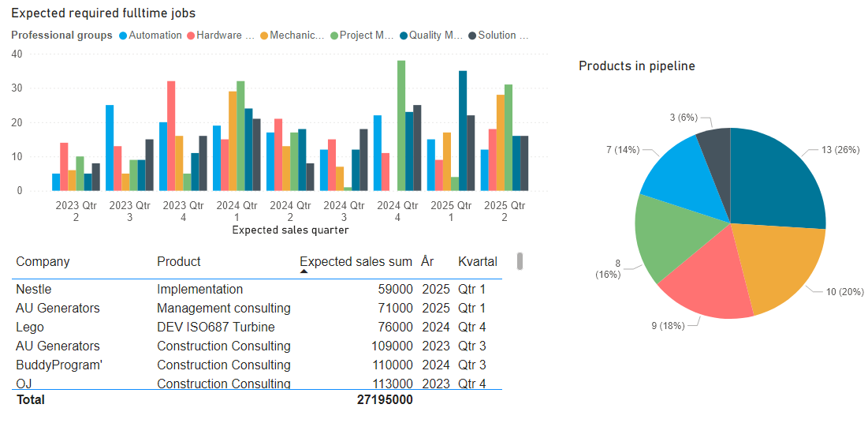The height and width of the screenshot is (423, 868).
Task: Click the 76000 sales value
Action: 396,327
